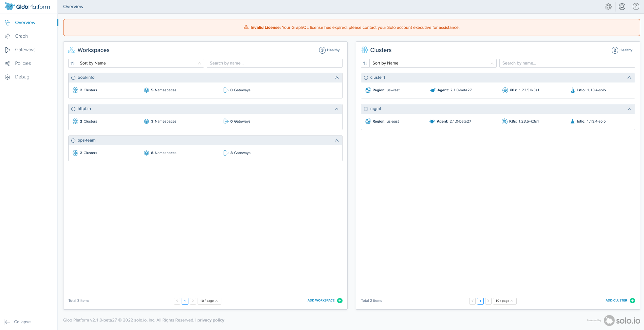Viewport: 644px width, 330px height.
Task: Click httpbin workspace status circle
Action: [x=73, y=109]
